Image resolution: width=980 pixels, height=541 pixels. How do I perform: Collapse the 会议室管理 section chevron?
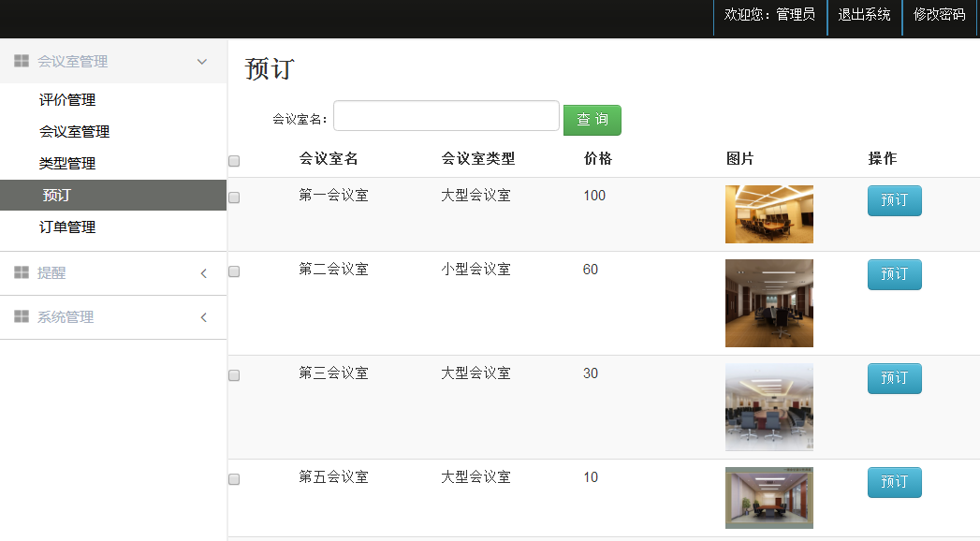tap(202, 61)
